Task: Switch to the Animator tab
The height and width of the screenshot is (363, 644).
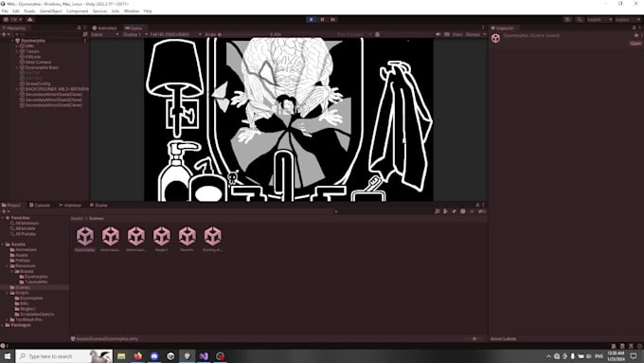Action: click(70, 205)
